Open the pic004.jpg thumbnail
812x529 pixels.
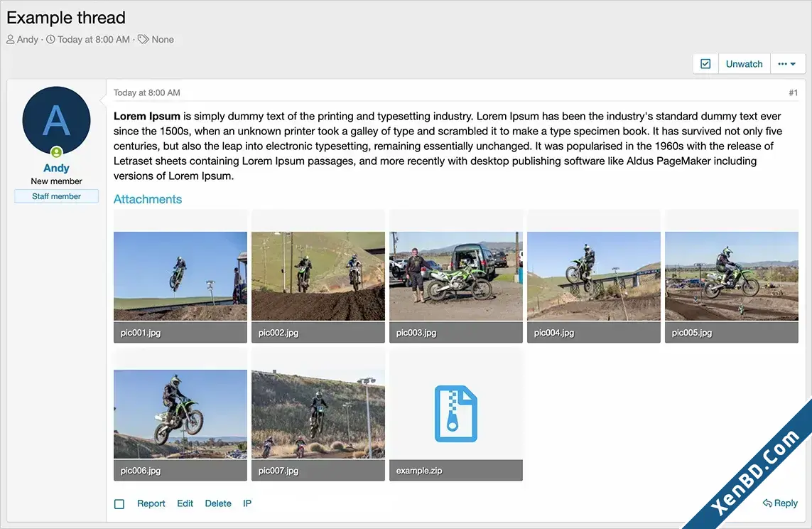pyautogui.click(x=593, y=276)
